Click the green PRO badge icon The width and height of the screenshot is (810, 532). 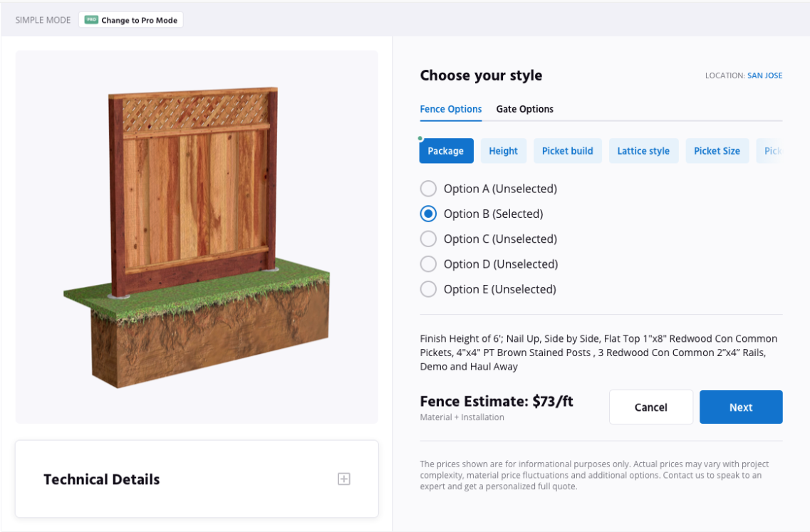point(91,20)
